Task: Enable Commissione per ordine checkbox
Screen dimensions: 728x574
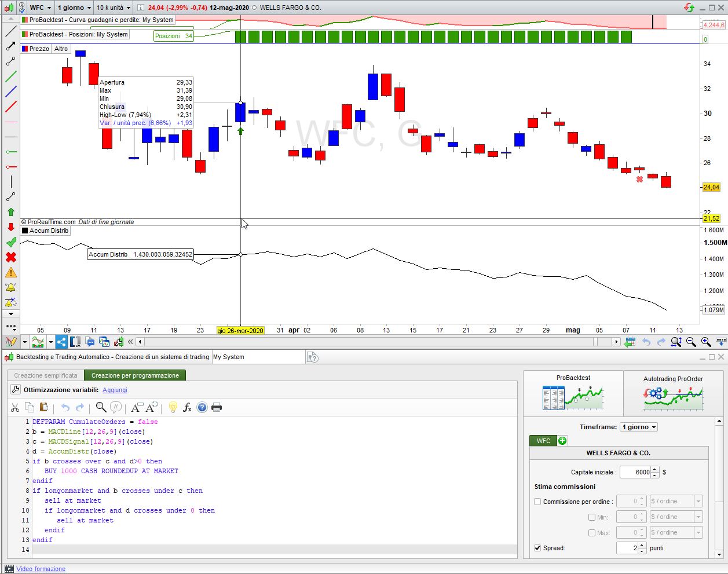Action: pos(537,502)
